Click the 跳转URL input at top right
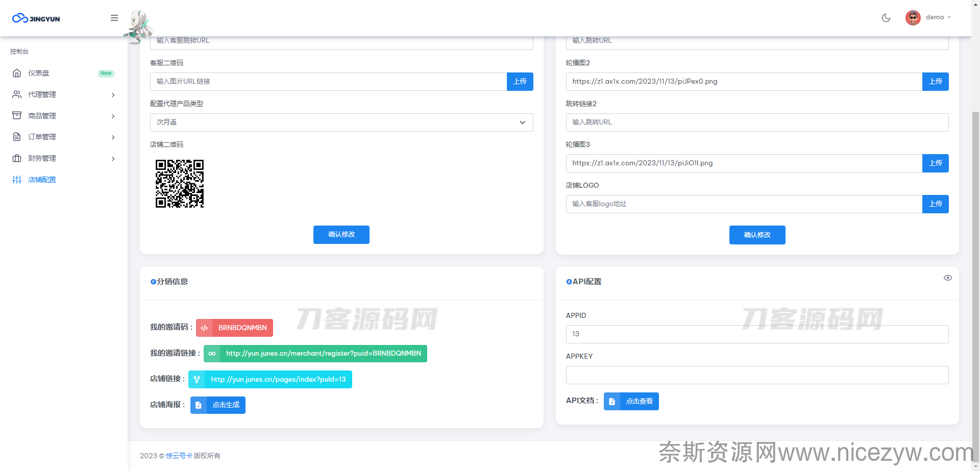980x471 pixels. click(757, 43)
